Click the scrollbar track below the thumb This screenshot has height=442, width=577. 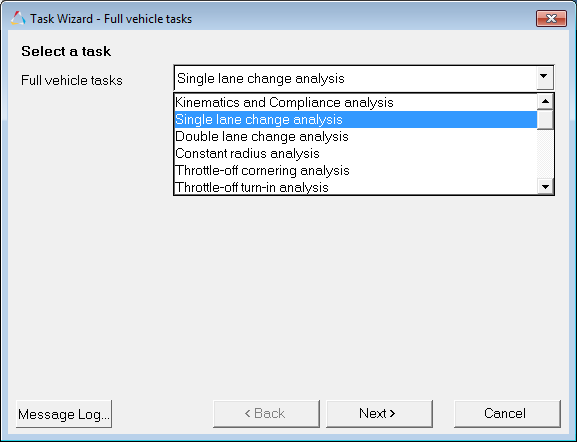[545, 154]
